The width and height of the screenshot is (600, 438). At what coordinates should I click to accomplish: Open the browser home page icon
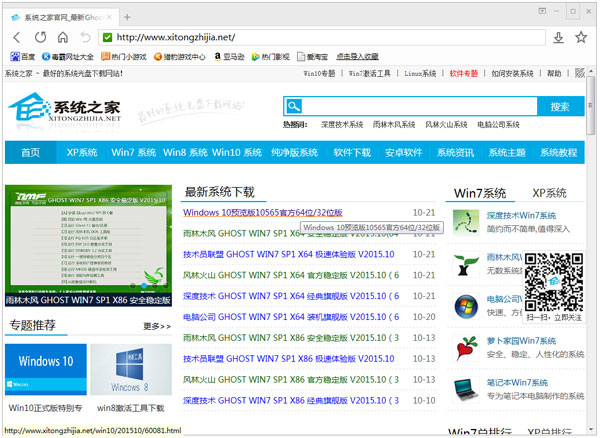click(x=63, y=37)
